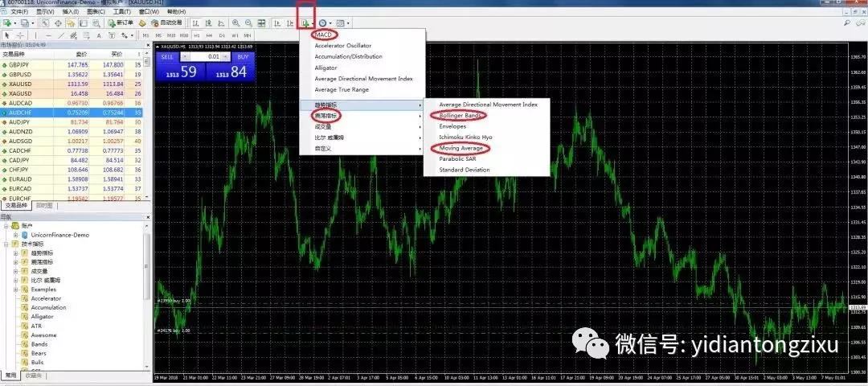Click the 新订单 new order button
Screen dimensions: 868x386
pos(121,23)
